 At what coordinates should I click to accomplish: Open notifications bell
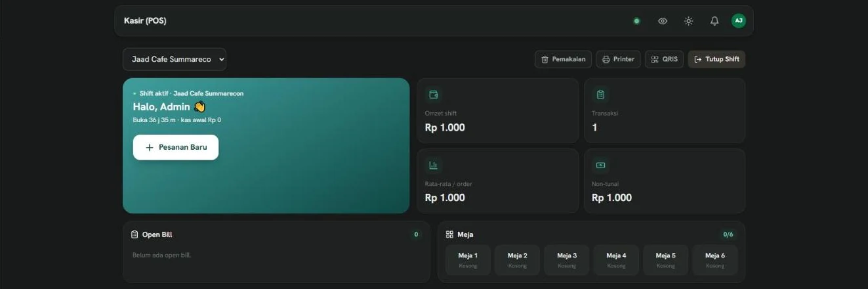pyautogui.click(x=714, y=21)
